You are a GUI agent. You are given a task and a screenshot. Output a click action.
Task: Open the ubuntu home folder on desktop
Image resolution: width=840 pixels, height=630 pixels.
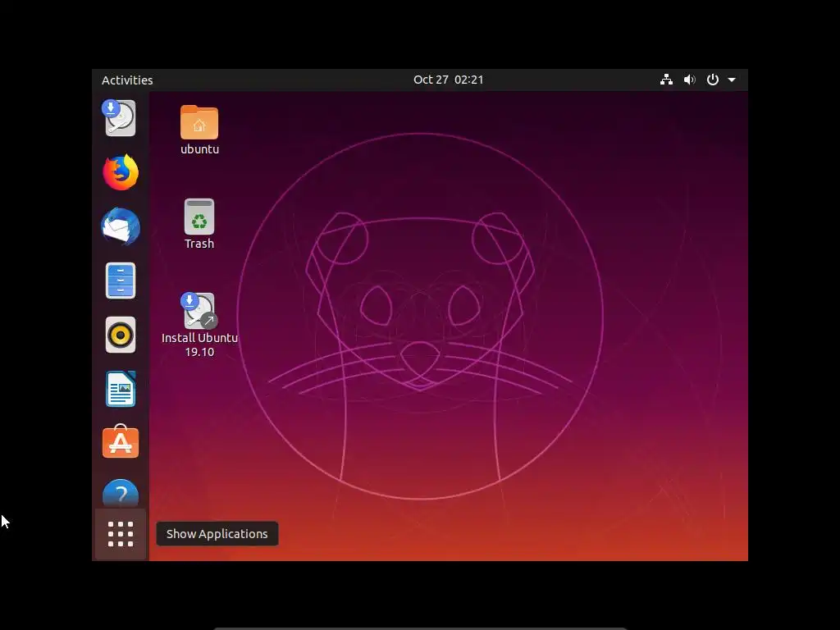tap(199, 123)
